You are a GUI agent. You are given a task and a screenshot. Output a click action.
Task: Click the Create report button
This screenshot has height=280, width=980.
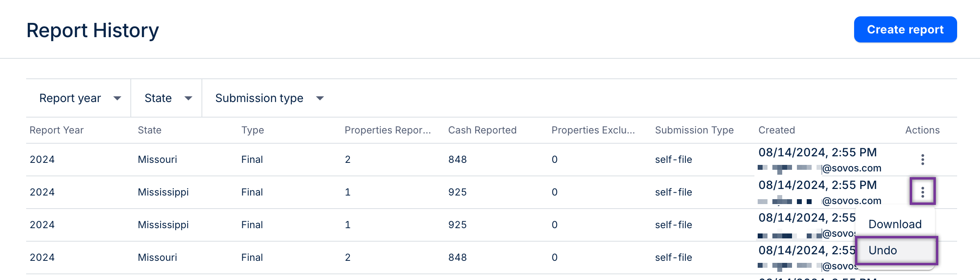tap(905, 29)
